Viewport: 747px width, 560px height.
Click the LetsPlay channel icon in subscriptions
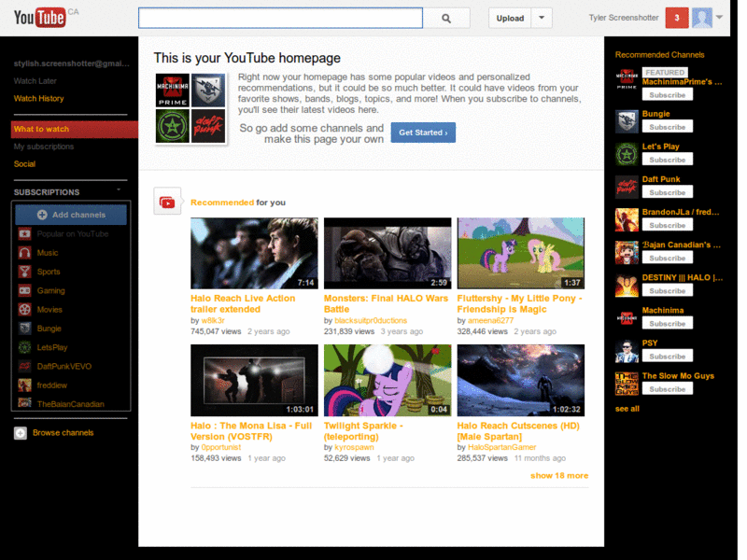click(x=25, y=347)
